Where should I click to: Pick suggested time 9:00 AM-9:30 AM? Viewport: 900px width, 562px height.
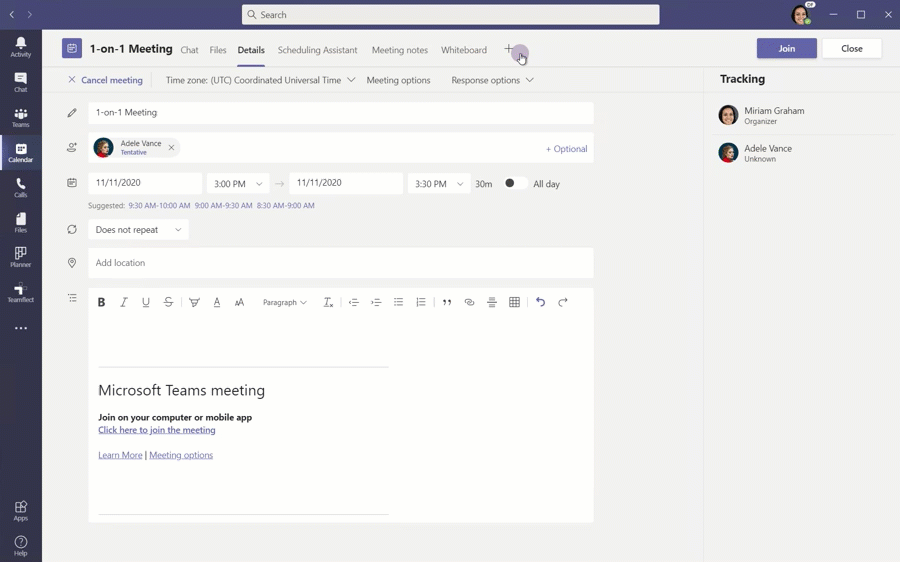[x=223, y=206]
